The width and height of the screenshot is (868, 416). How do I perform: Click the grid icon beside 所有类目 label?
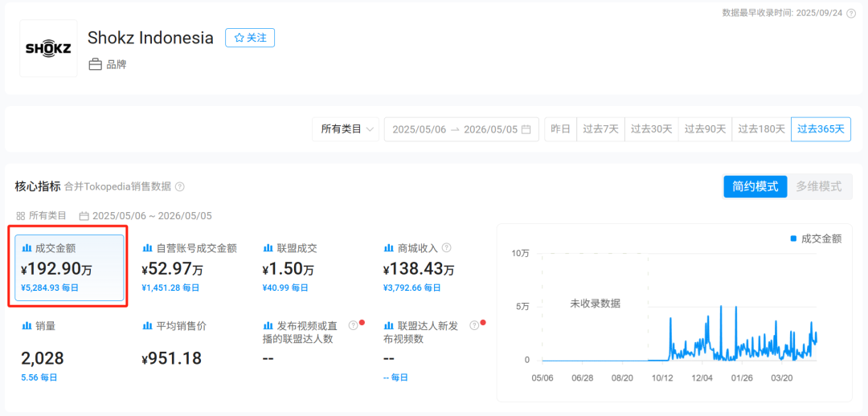pos(20,216)
